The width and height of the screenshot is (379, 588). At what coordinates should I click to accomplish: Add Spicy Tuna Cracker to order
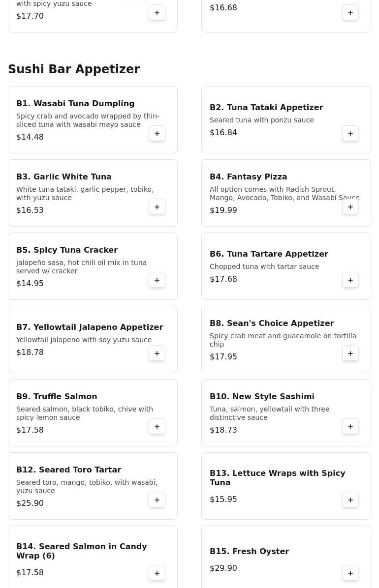(157, 280)
